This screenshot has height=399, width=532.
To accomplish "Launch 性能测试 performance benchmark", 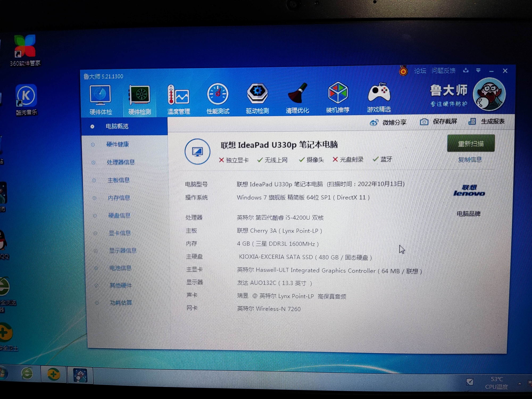I will 218,99.
